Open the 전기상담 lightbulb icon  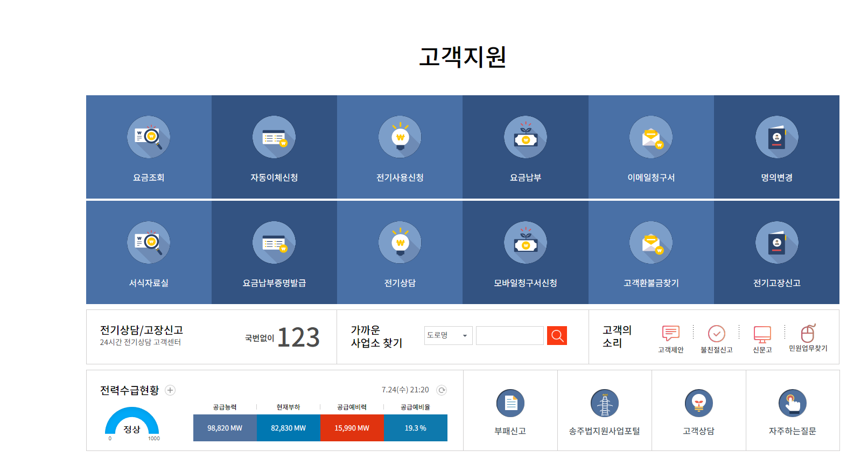pyautogui.click(x=400, y=243)
